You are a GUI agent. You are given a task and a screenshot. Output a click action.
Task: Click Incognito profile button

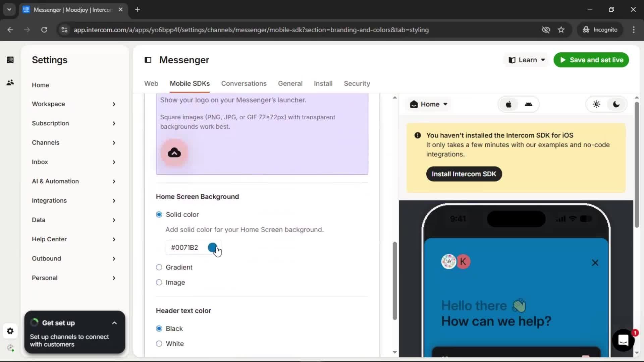pos(600,30)
